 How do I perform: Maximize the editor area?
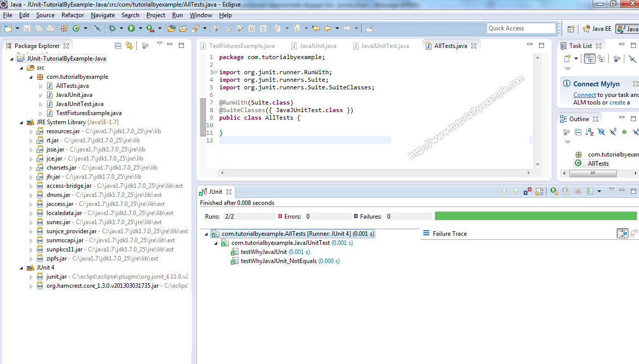point(542,45)
